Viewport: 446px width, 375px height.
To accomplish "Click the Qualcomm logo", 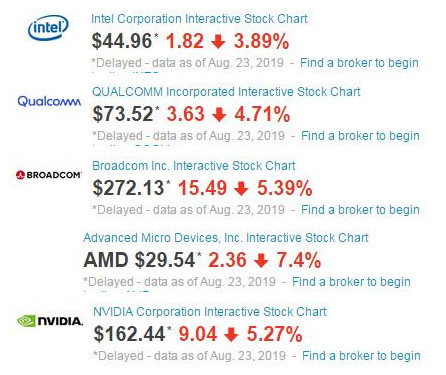I will [x=49, y=101].
